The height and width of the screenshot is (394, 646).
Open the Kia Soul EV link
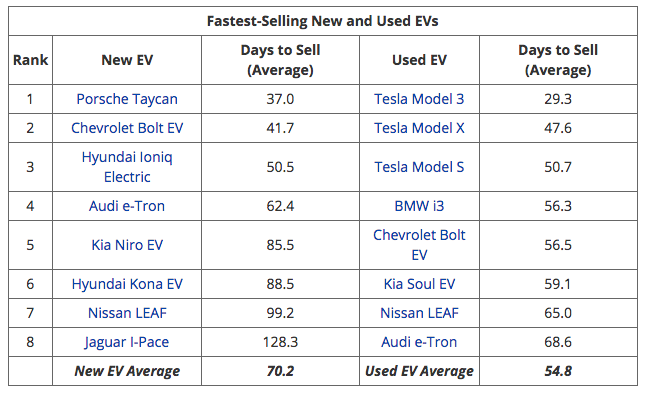tap(419, 284)
